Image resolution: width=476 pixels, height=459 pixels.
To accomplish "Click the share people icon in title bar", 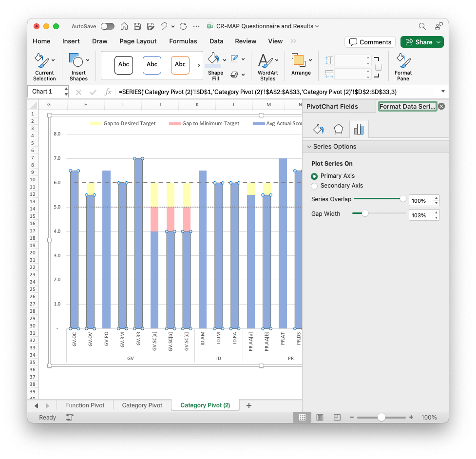I will (x=438, y=26).
